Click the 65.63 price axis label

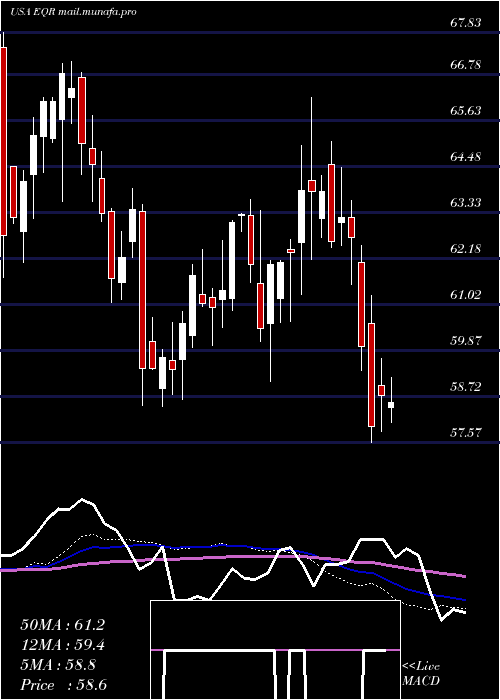click(x=466, y=111)
